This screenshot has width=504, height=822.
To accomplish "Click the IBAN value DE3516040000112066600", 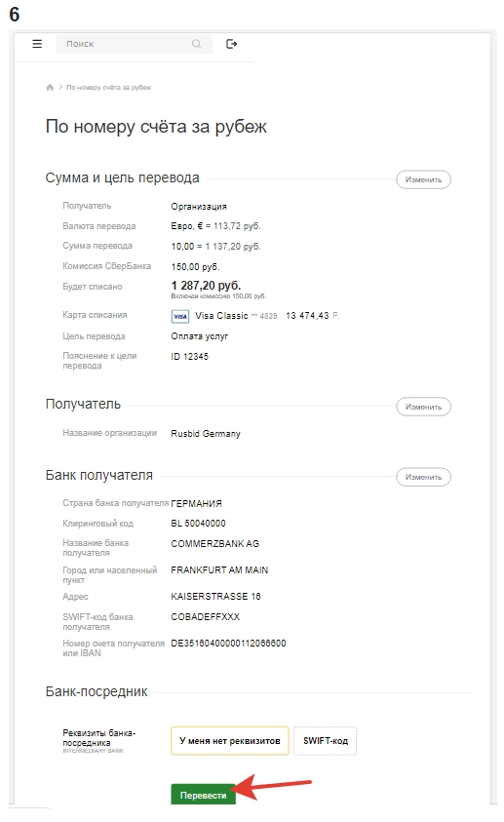I will point(228,643).
